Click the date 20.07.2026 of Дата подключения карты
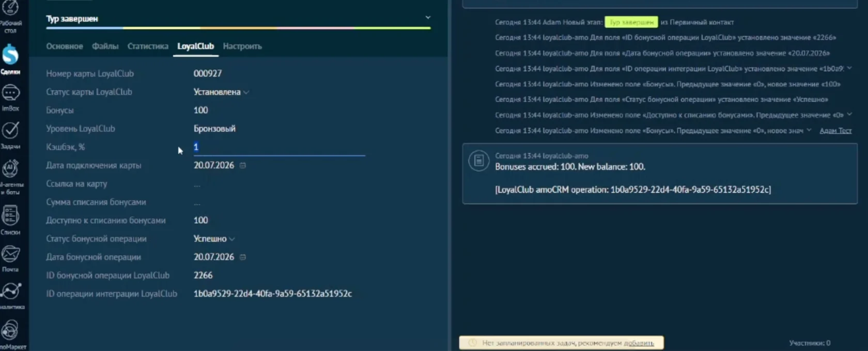The width and height of the screenshot is (868, 351). pyautogui.click(x=214, y=165)
